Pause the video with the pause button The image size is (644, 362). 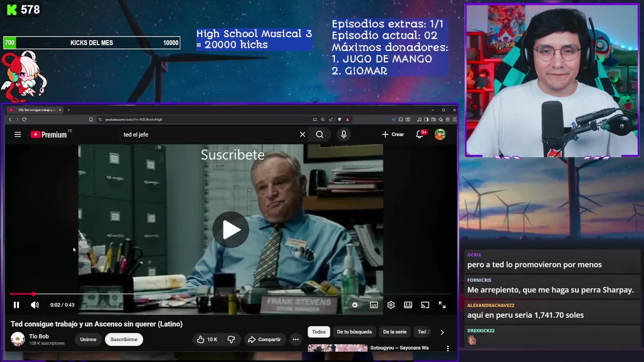click(16, 305)
